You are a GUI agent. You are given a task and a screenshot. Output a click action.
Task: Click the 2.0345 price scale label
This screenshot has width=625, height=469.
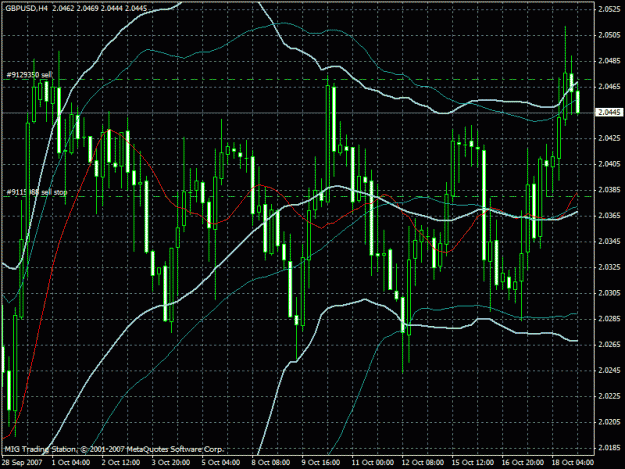(609, 241)
